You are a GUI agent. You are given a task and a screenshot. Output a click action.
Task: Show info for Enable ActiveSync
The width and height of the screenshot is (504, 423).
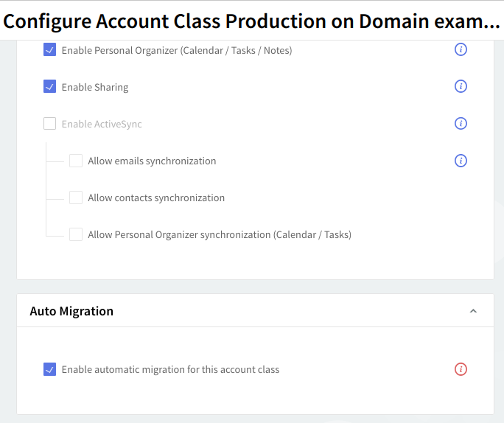click(x=461, y=124)
